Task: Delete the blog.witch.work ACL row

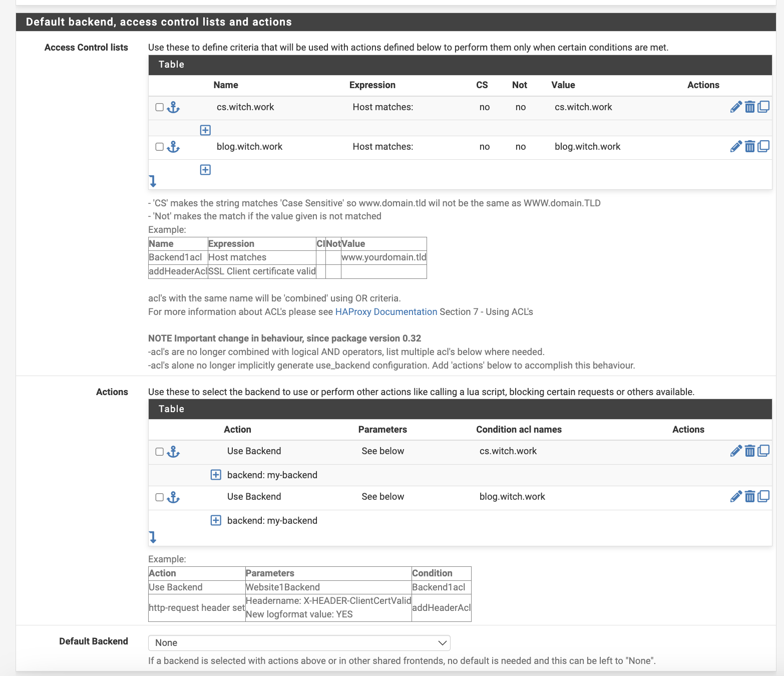Action: coord(749,146)
